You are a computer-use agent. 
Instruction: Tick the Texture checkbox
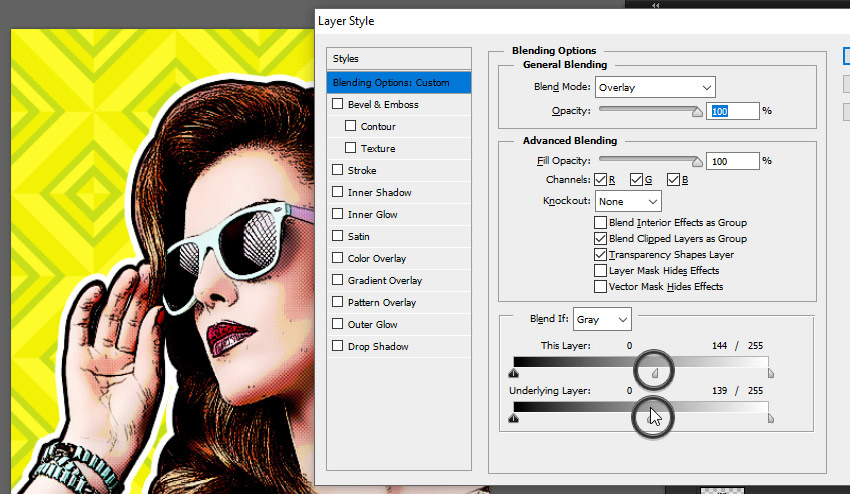[351, 147]
